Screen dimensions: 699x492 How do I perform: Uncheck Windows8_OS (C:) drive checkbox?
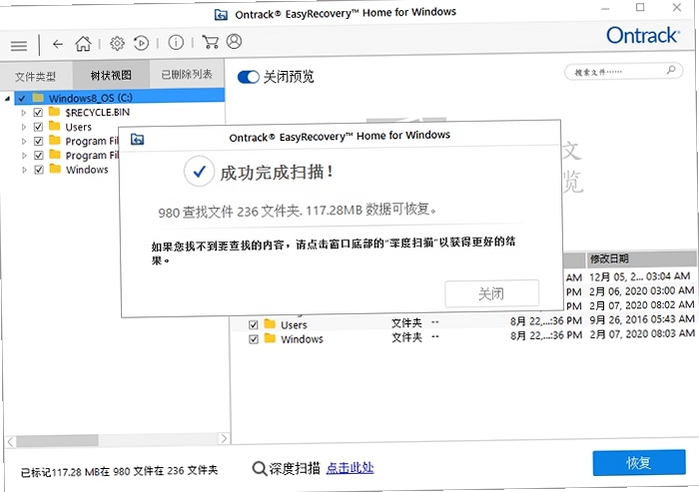pos(22,98)
